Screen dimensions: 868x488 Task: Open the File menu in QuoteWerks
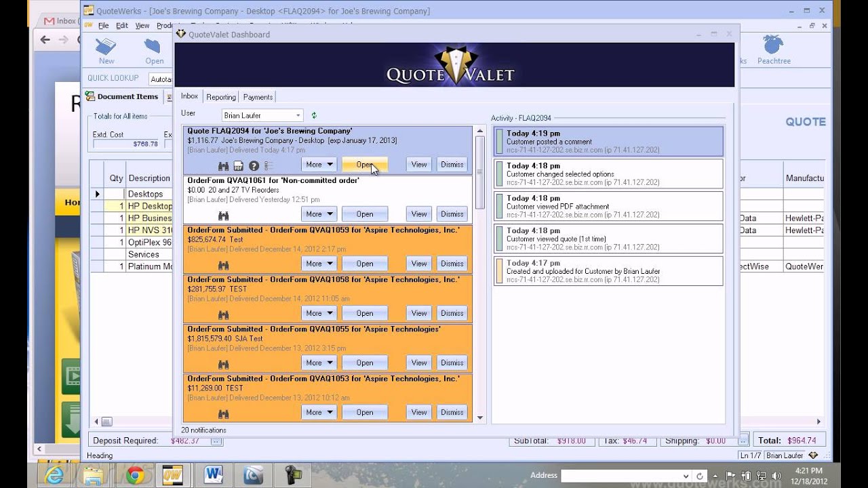click(103, 26)
